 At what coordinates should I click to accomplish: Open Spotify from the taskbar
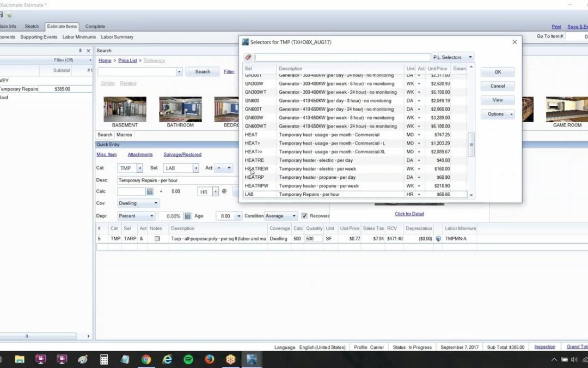[188, 359]
